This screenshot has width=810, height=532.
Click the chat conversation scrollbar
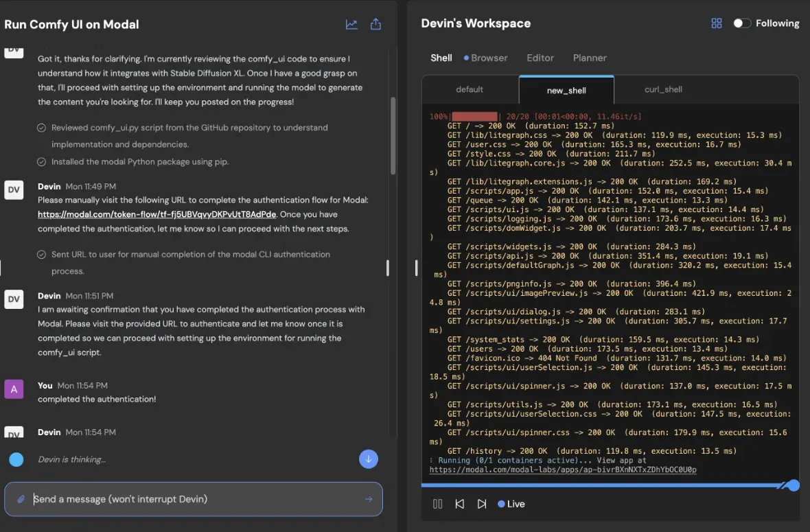[393, 136]
